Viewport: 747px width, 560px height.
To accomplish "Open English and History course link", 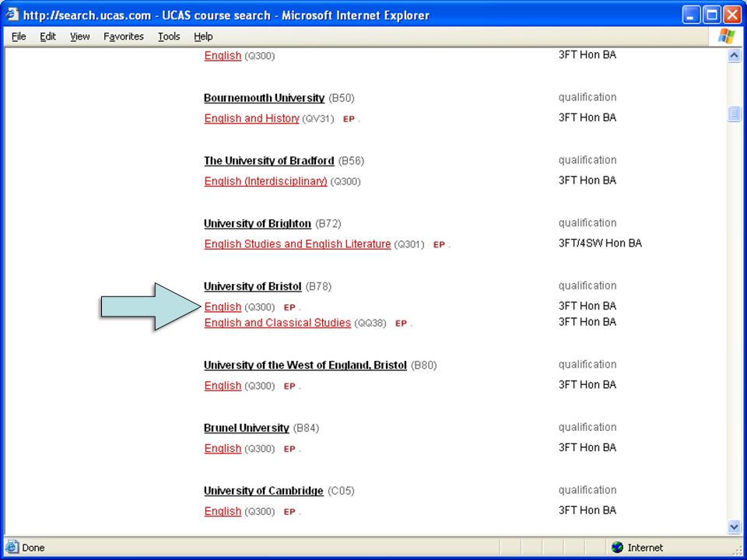I will pos(251,118).
